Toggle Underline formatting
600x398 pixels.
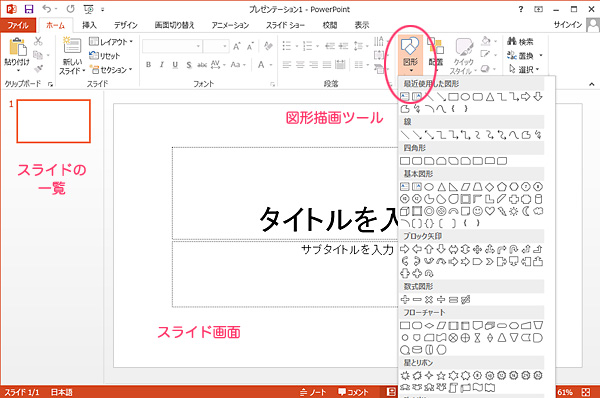click(x=175, y=65)
